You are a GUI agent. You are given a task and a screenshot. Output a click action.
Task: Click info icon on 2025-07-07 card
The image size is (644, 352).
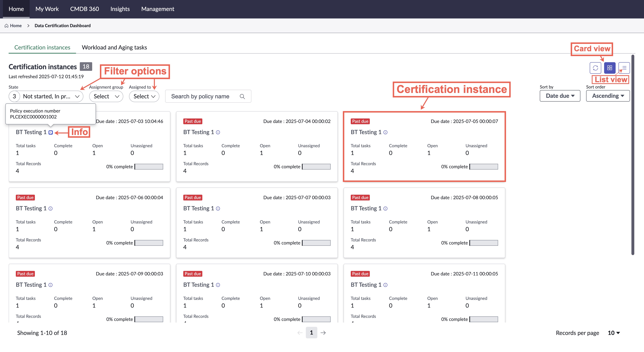click(218, 208)
